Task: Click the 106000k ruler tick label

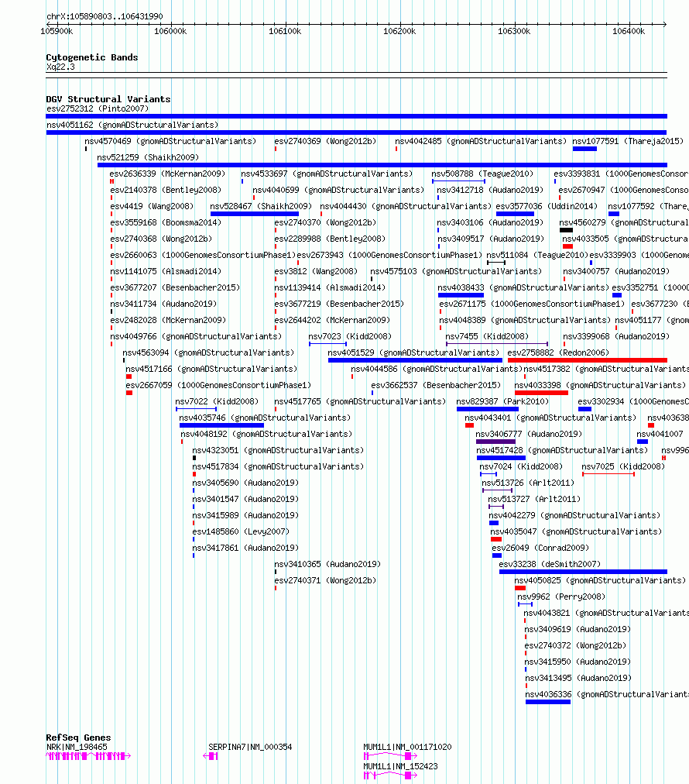Action: pos(170,32)
